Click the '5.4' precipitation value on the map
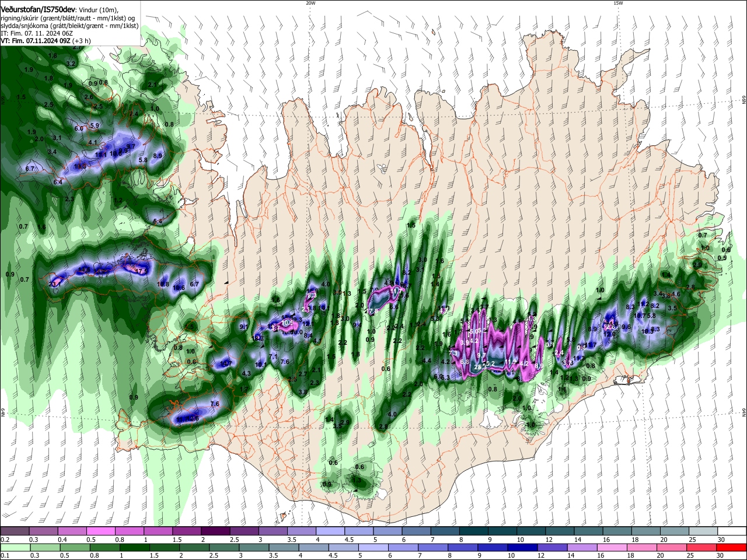This screenshot has width=747, height=560. point(158,222)
